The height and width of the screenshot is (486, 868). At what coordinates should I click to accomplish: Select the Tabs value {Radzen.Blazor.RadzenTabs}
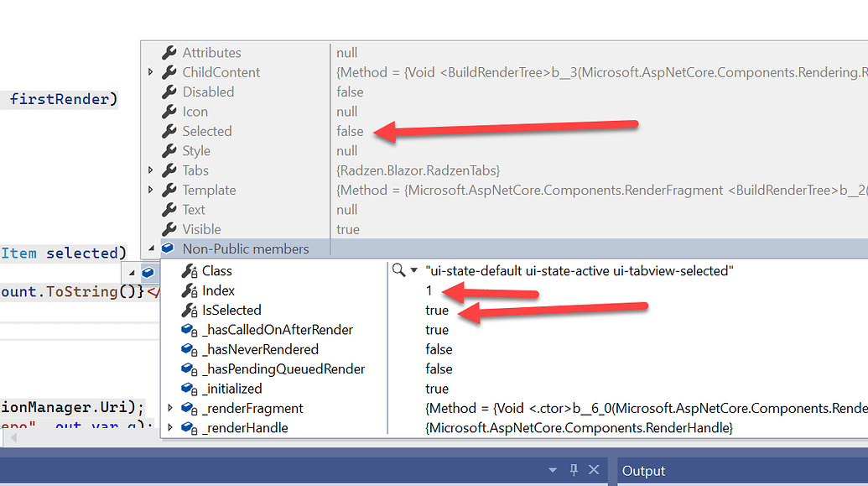click(418, 170)
